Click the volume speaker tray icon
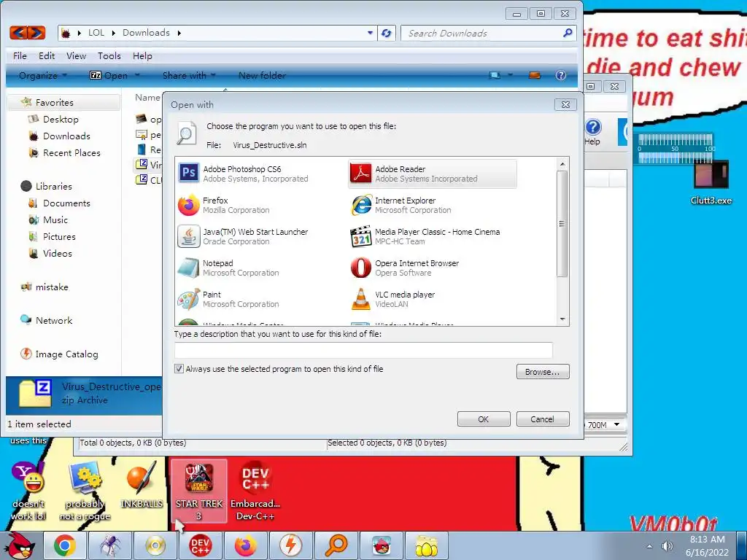Viewport: 747px width, 560px height. point(667,546)
